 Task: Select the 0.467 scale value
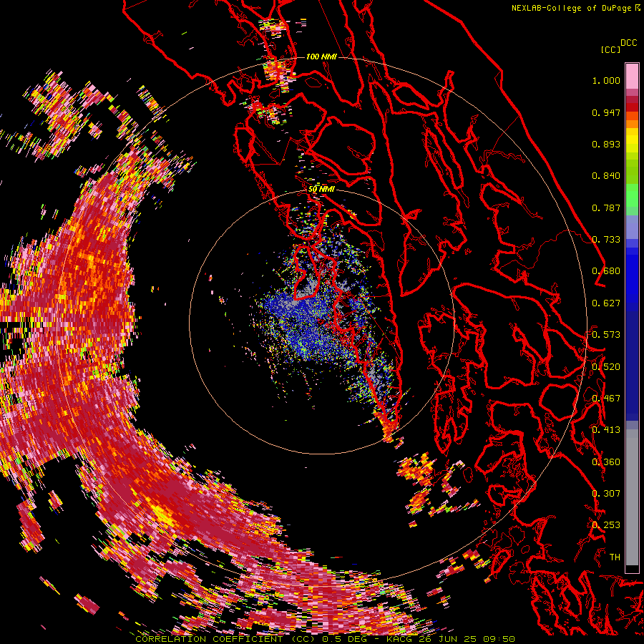(606, 399)
